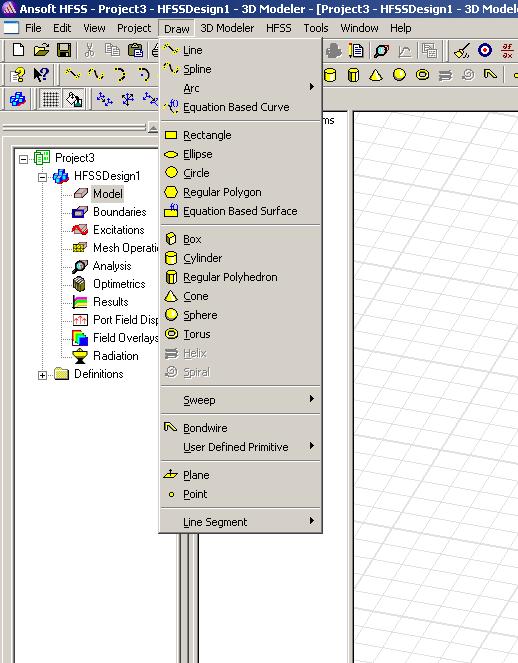The image size is (518, 663).
Task: Choose Plane from the Draw menu
Action: pyautogui.click(x=240, y=475)
